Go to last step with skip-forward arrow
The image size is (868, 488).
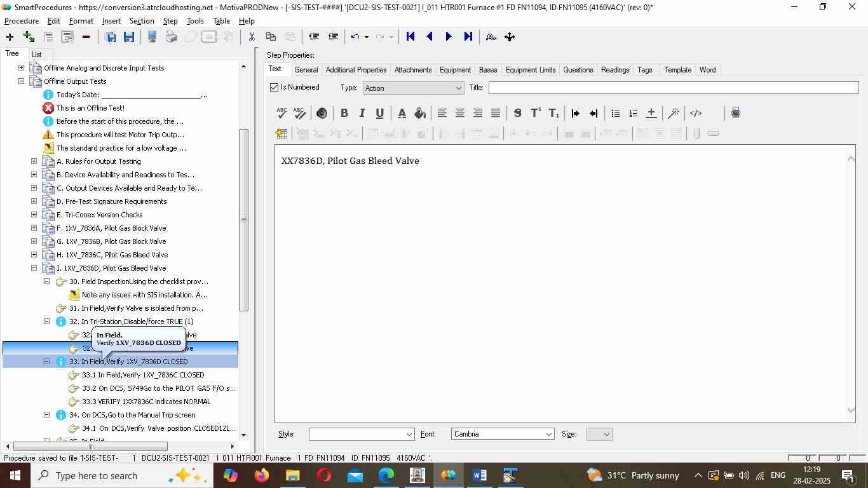468,37
